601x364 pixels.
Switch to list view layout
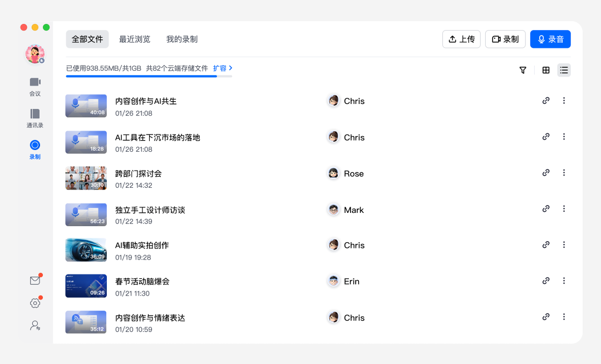564,70
